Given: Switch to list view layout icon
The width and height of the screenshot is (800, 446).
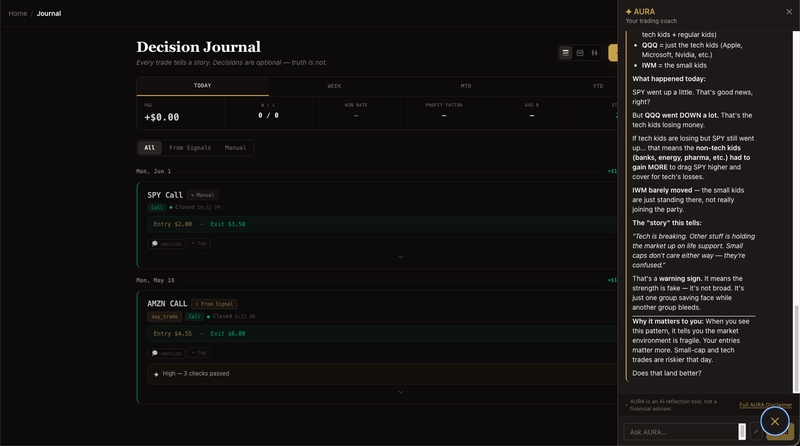Looking at the screenshot, I should 565,53.
